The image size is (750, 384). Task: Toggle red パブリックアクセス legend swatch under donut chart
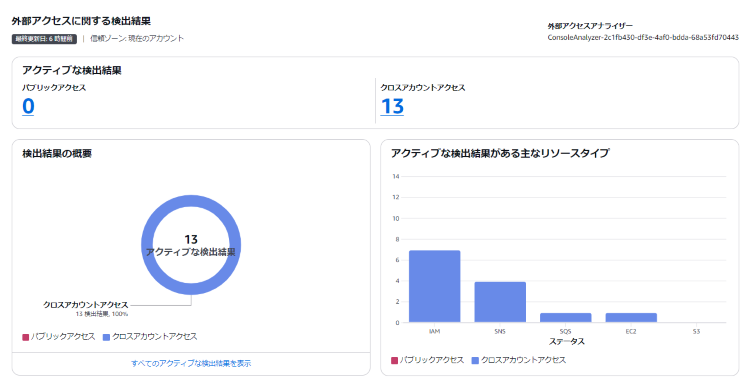[26, 337]
